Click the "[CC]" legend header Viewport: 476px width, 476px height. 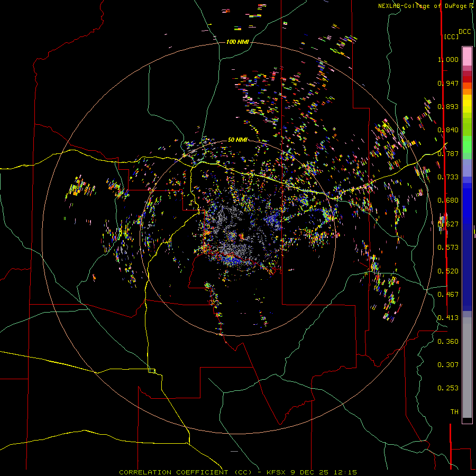(451, 36)
